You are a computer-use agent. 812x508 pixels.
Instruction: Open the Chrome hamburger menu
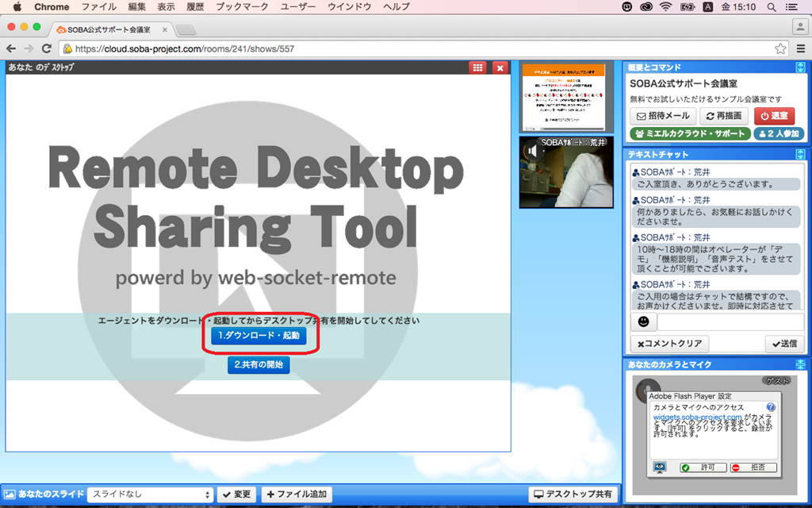801,48
